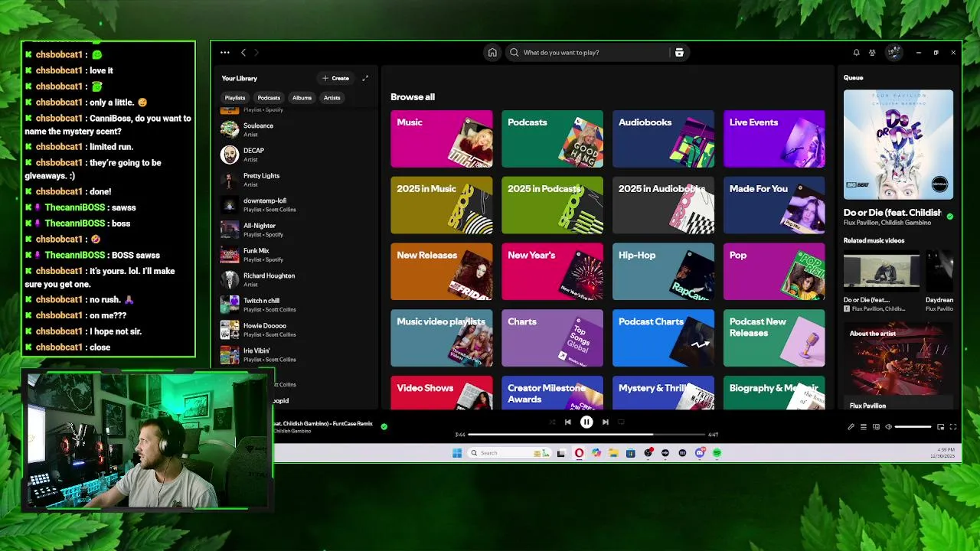This screenshot has width=980, height=551.
Task: Filter library by Artists
Action: tap(332, 98)
